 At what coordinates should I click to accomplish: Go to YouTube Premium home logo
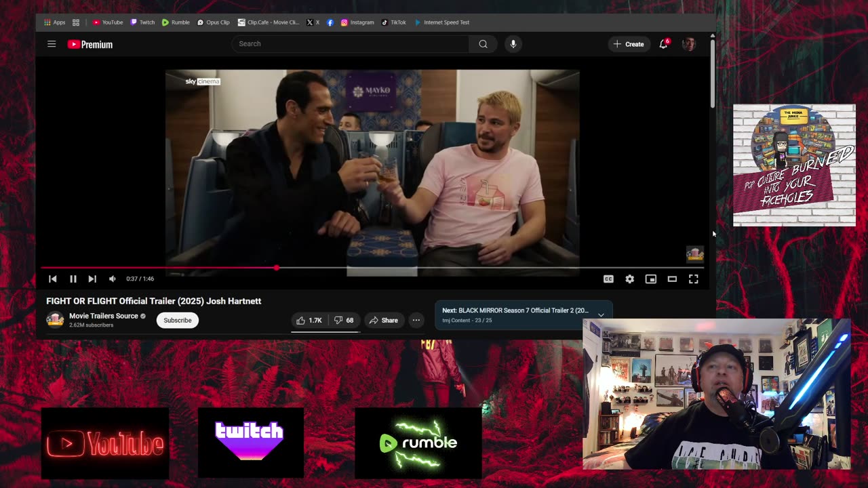pos(90,44)
